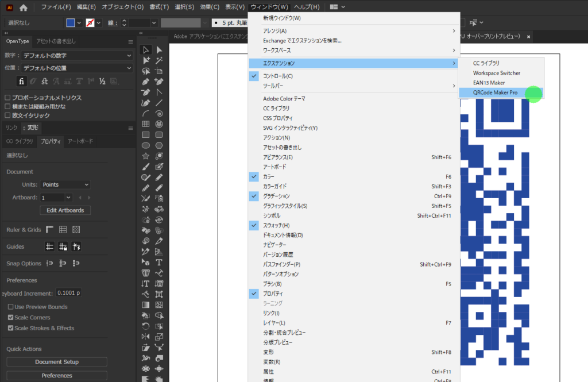This screenshot has height=382, width=588.
Task: Expand the デフォルトの数字 dropdown
Action: (77, 56)
